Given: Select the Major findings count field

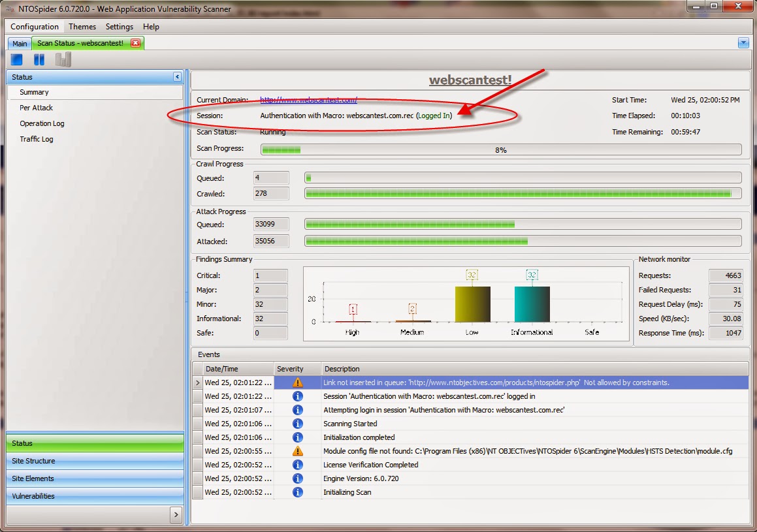Looking at the screenshot, I should 270,290.
